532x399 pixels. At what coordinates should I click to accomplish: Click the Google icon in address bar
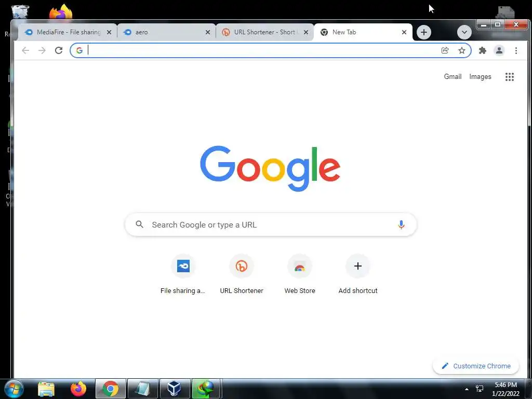[79, 50]
